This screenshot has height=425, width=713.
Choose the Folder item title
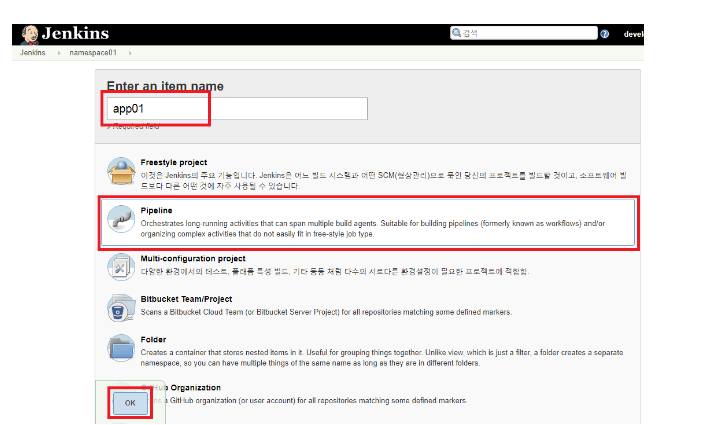click(x=153, y=340)
